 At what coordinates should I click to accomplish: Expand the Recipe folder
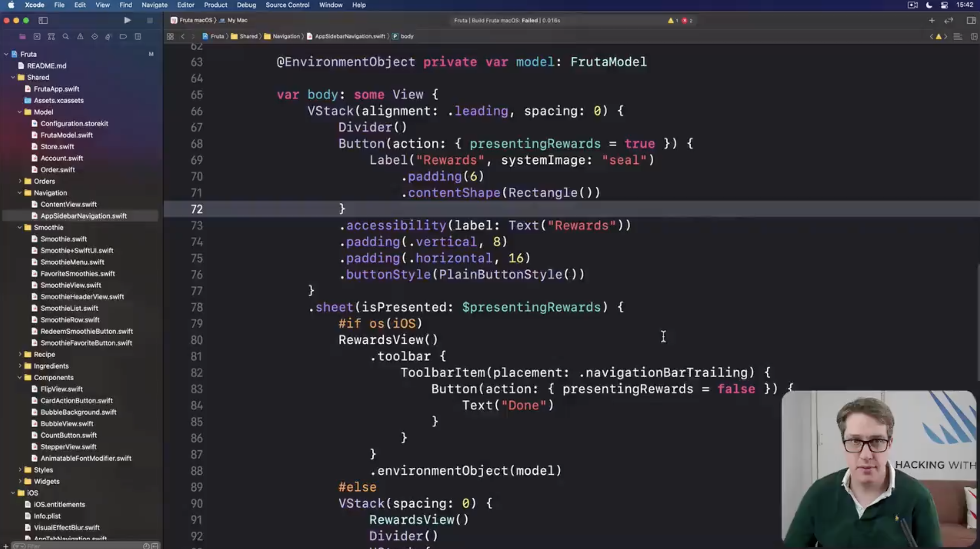pos(20,354)
